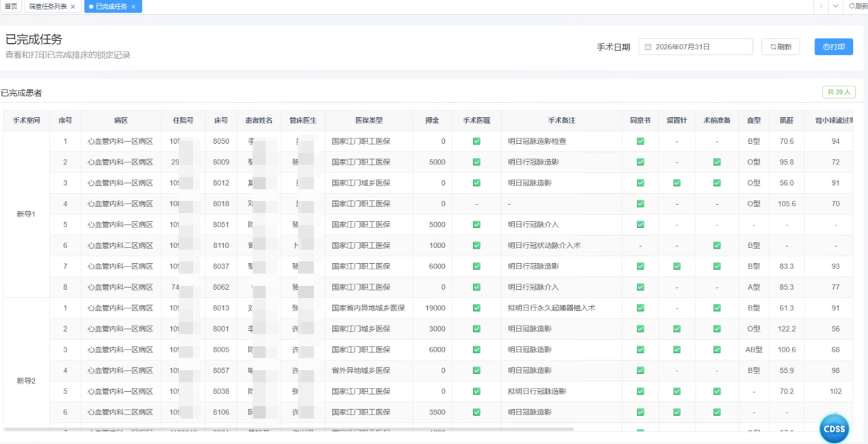
Task: Toggle 同意书 checkbox for bed 8018
Action: [x=640, y=203]
